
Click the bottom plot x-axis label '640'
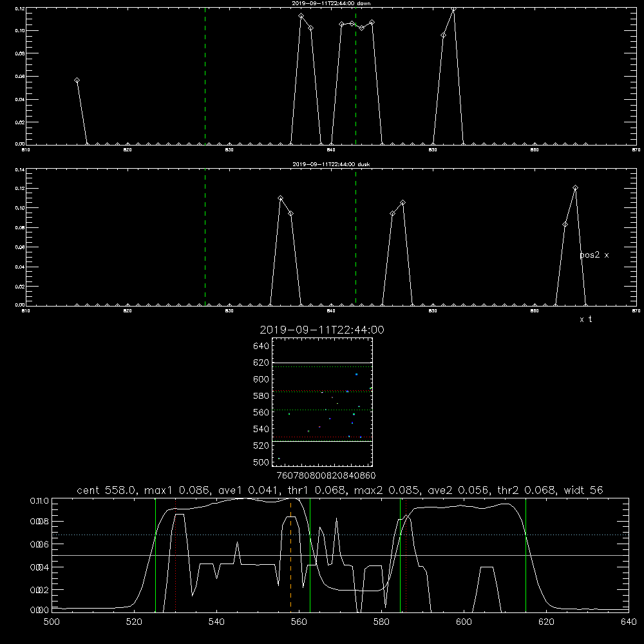coord(629,622)
